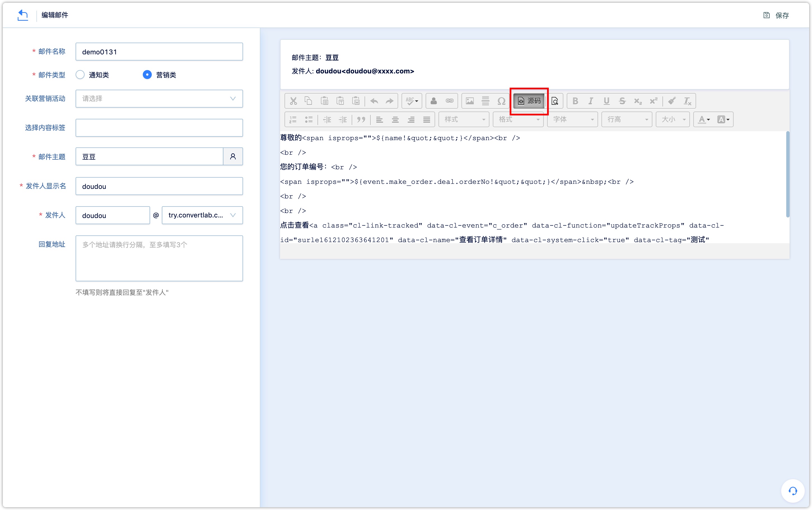Open the text color picker
The image size is (812, 510).
[704, 119]
